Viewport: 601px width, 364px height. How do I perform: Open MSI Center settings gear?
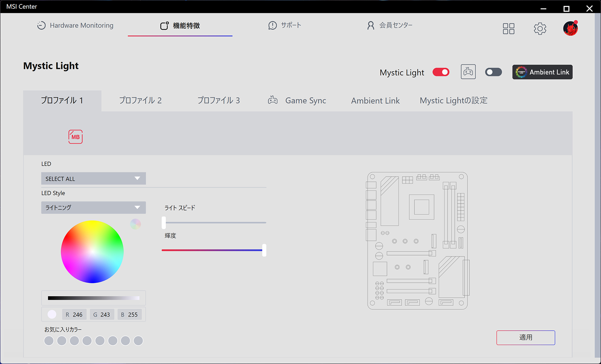click(x=539, y=28)
